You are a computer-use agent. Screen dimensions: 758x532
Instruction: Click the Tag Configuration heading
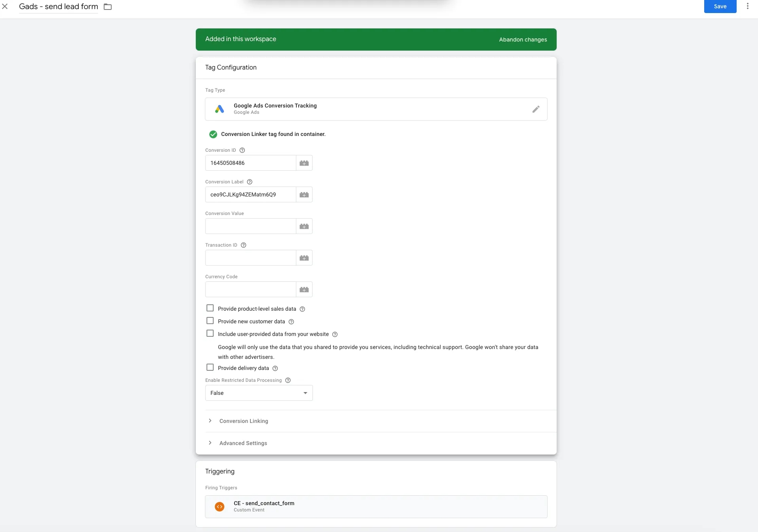[231, 68]
